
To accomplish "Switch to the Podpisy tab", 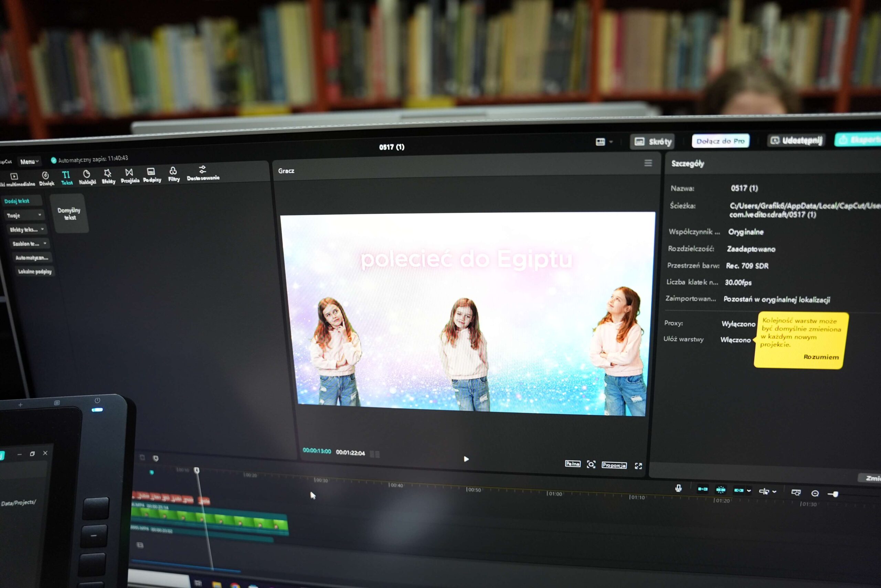I will [x=151, y=175].
